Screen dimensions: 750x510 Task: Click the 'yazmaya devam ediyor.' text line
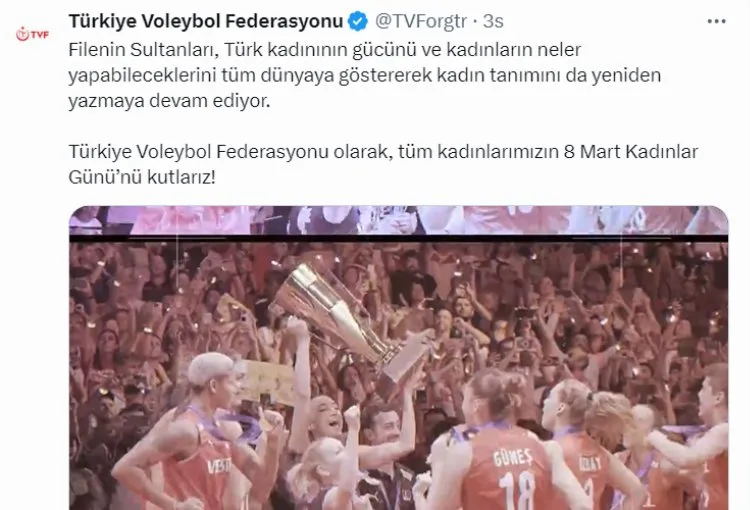(x=169, y=101)
